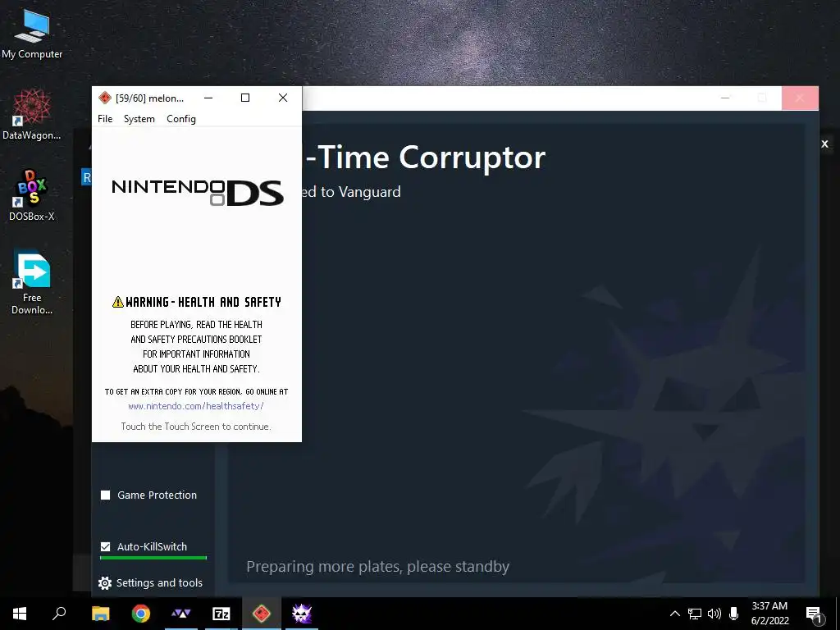The width and height of the screenshot is (840, 630).
Task: Click the warning triangle on health screen
Action: [118, 302]
